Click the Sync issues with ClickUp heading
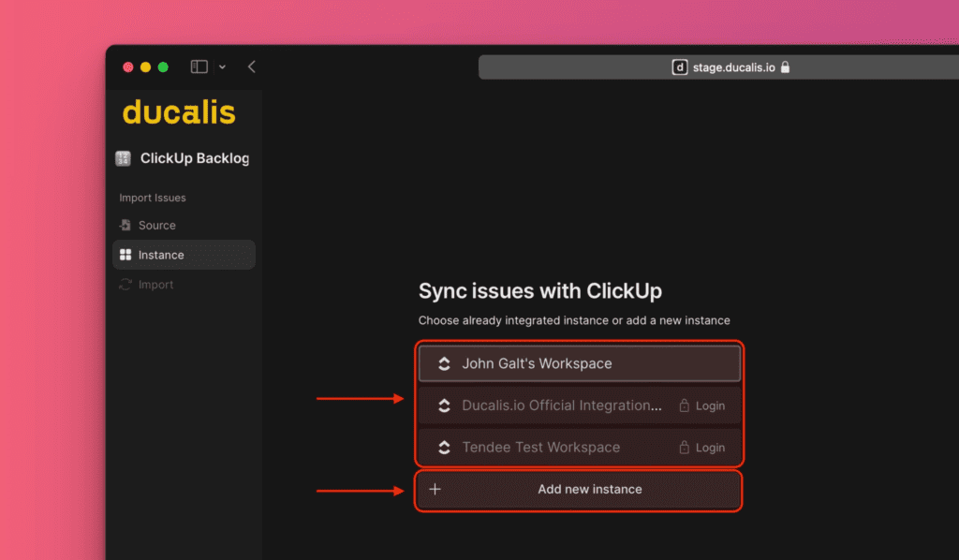The image size is (959, 560). 540,291
